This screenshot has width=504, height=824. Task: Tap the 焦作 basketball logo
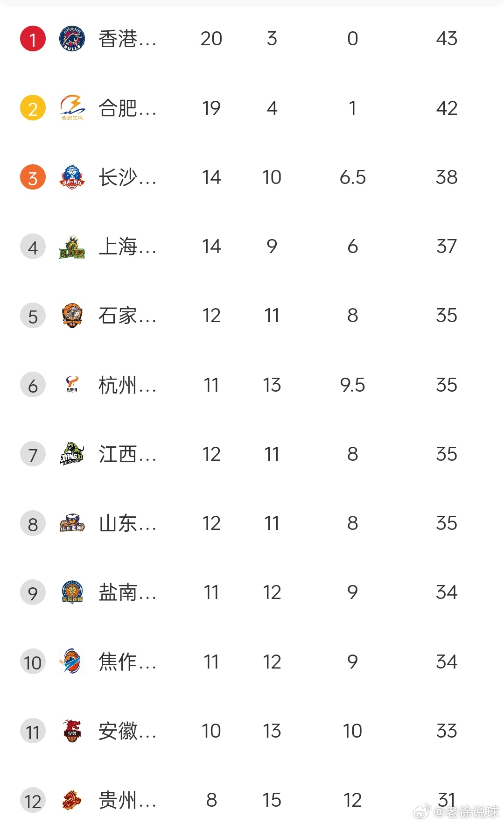point(72,662)
